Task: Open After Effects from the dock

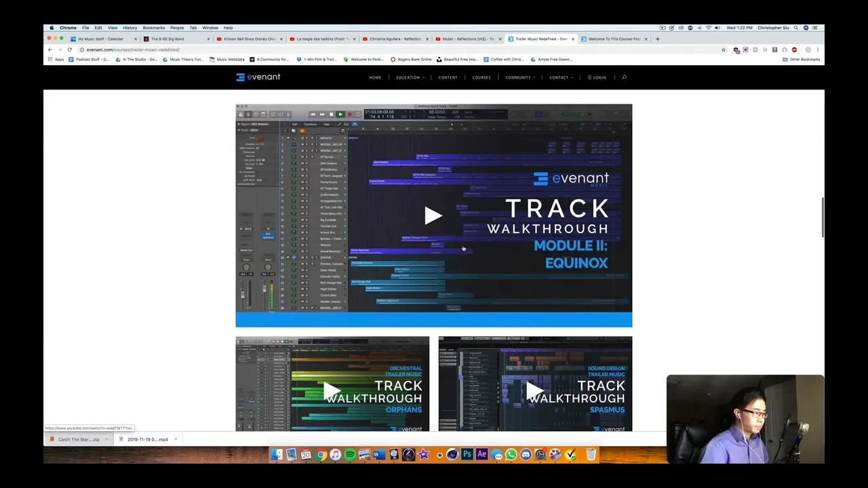Action: coord(482,455)
